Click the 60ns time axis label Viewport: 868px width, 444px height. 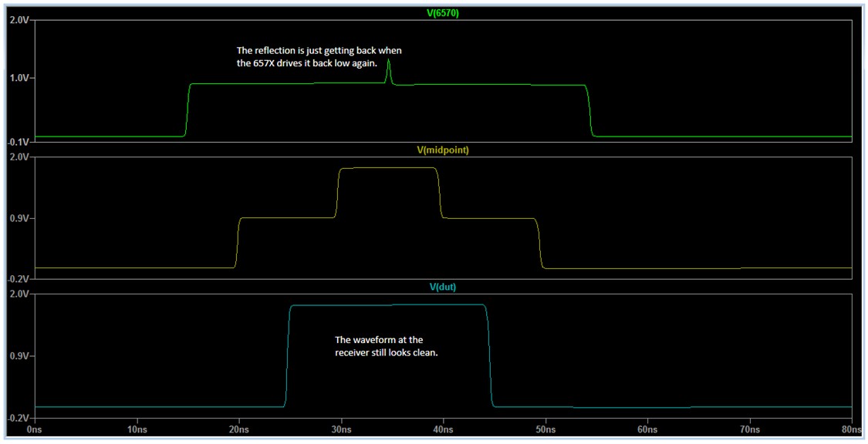(x=647, y=428)
